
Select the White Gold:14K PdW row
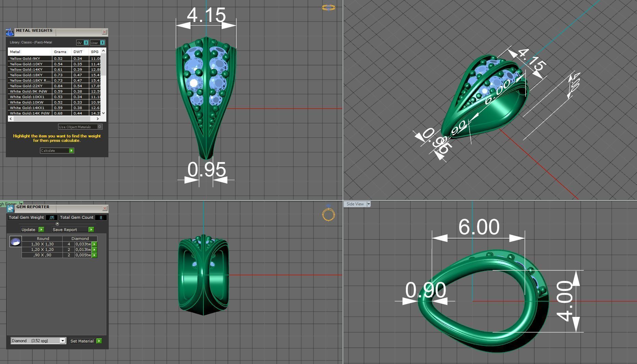[55, 113]
